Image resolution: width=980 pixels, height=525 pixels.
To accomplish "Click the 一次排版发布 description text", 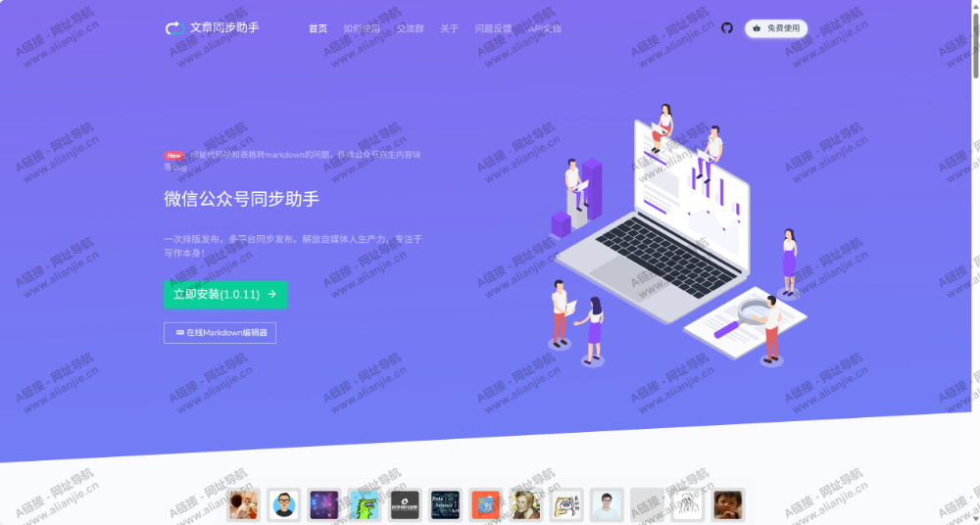I will pyautogui.click(x=293, y=246).
